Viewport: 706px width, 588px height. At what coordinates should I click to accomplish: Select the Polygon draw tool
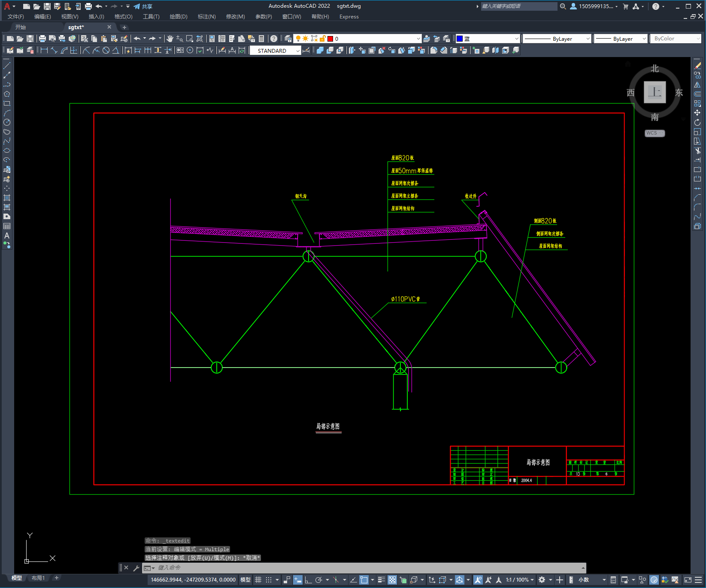(7, 94)
